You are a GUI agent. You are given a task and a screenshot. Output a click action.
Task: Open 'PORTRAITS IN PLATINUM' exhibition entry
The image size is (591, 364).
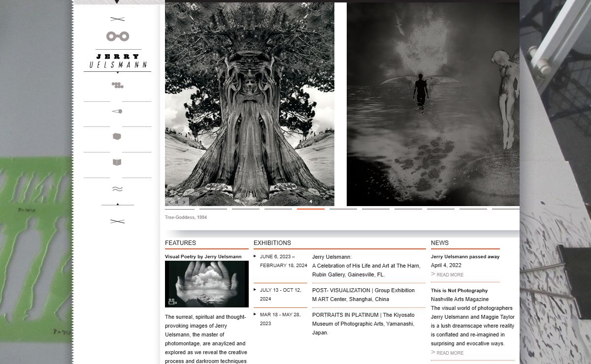(363, 324)
